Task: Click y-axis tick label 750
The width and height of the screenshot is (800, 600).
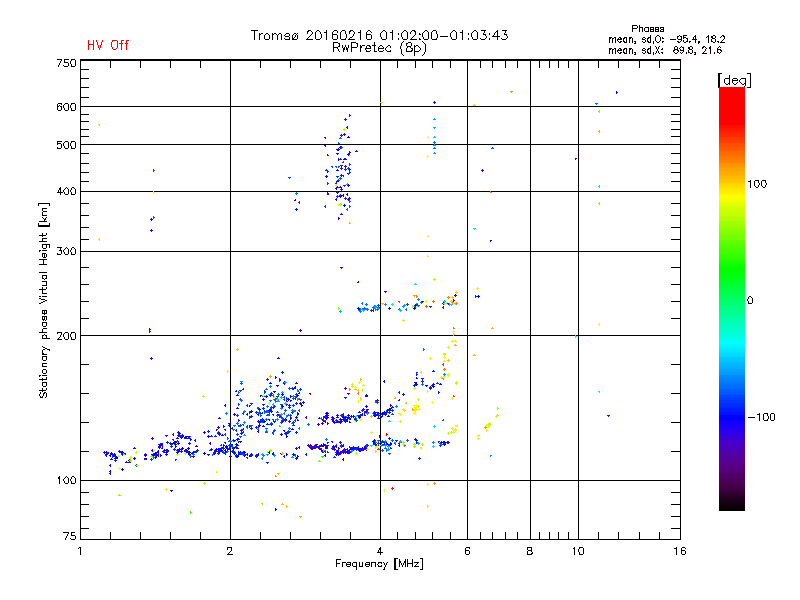Action: [66, 63]
